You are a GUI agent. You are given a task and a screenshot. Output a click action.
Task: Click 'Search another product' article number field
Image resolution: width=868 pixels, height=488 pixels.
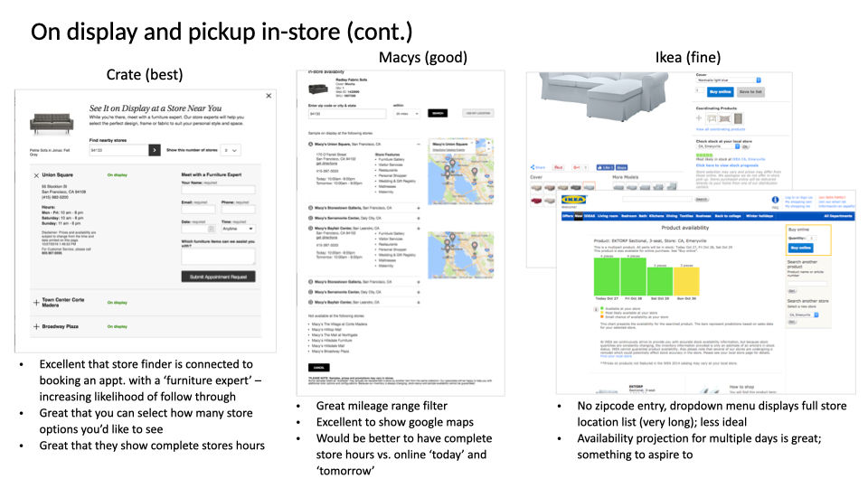[807, 283]
